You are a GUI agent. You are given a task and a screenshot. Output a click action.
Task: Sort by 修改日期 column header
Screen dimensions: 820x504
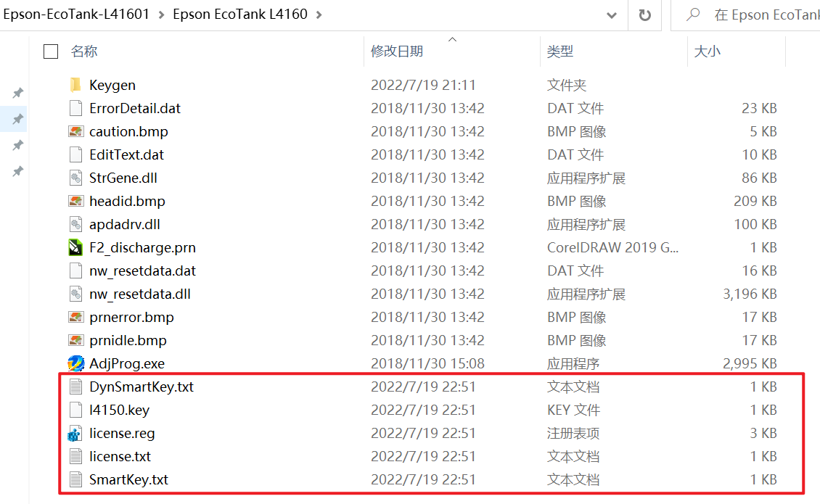coord(397,51)
